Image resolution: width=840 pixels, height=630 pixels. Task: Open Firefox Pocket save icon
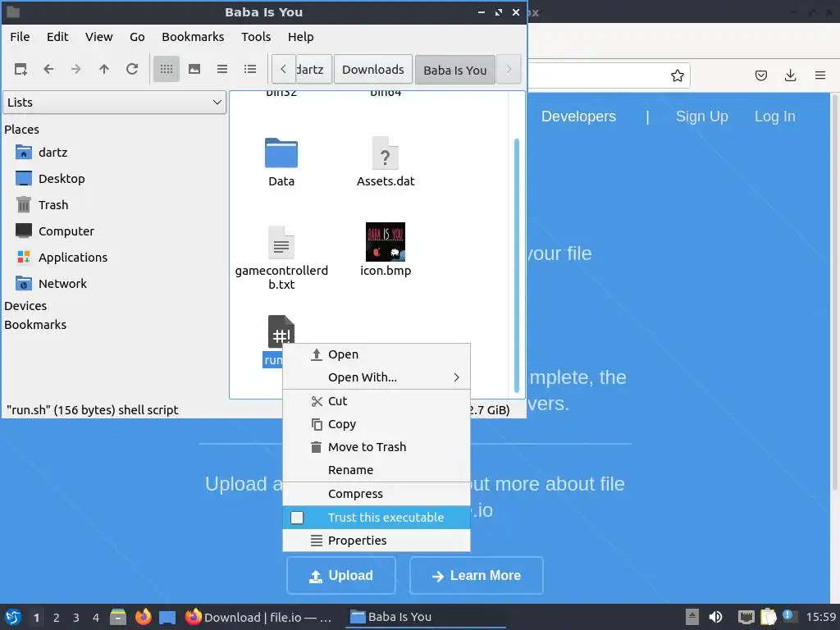point(760,75)
